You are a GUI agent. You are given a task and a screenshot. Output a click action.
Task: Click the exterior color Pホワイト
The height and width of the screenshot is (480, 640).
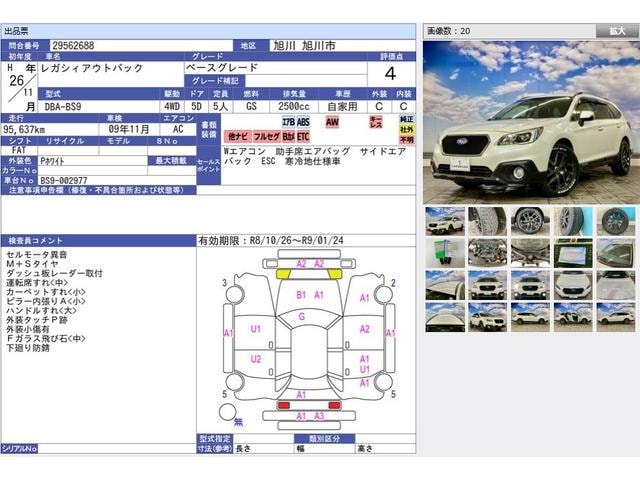[x=52, y=161]
